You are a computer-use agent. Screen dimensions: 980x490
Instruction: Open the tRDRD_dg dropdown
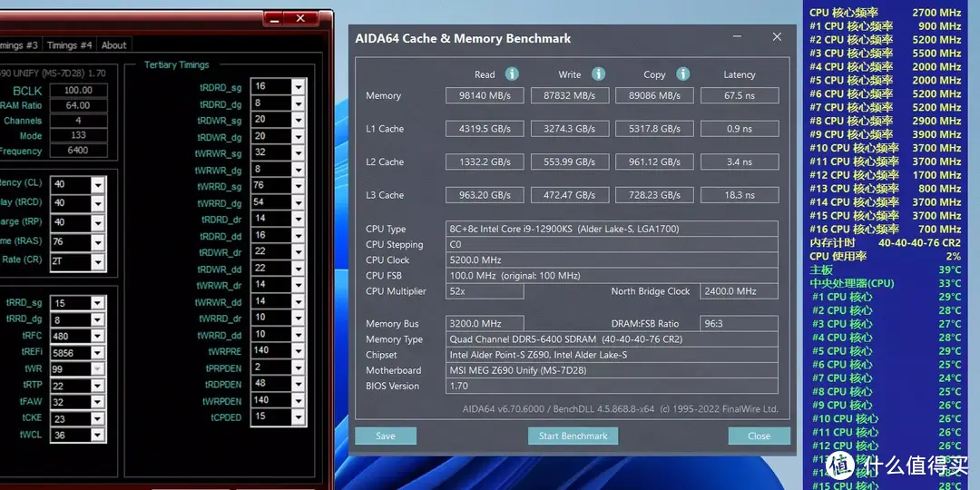coord(299,103)
